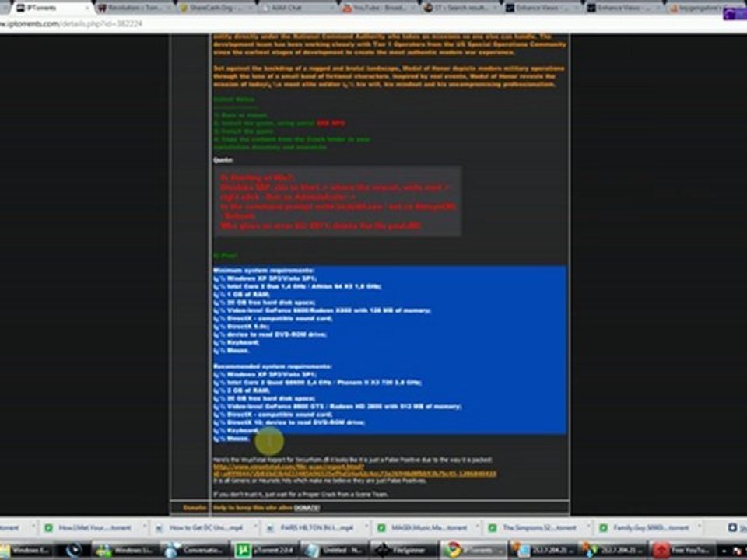
Task: Click the green torrent icon of The Simpsons download
Action: (493, 527)
